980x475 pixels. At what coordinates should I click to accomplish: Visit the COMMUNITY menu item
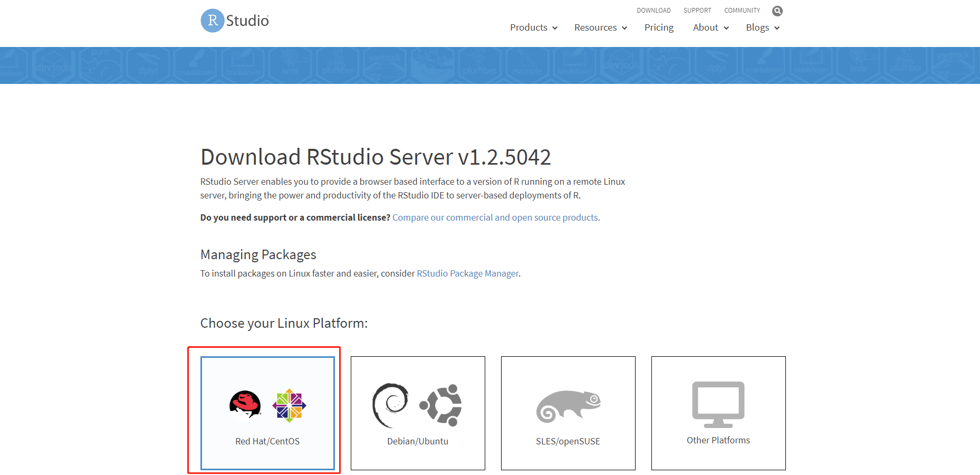742,10
